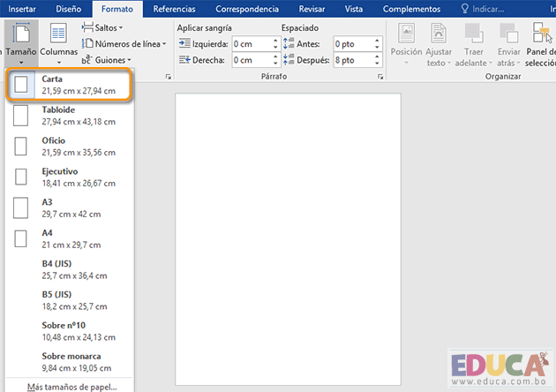Open the Panel de selección

(x=542, y=44)
